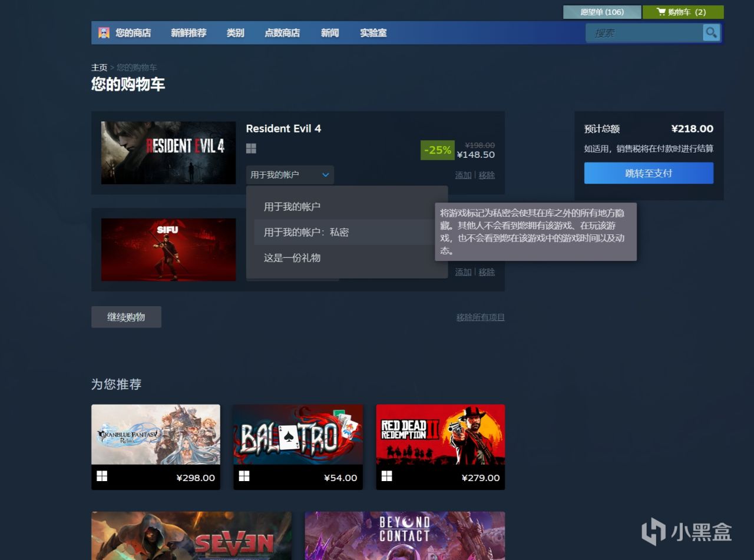The image size is (754, 560).
Task: Click the ¥54.00 price on Balatro card
Action: click(x=340, y=478)
